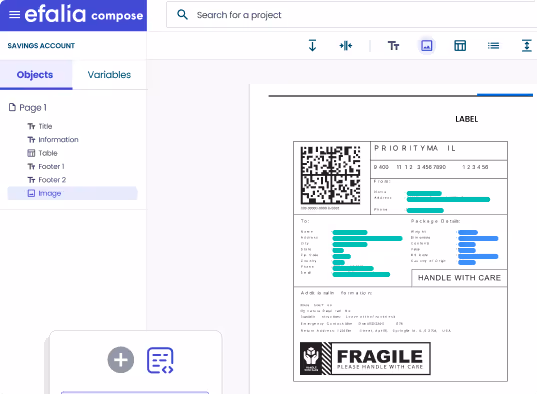Focus the Search for a project field

click(x=351, y=15)
